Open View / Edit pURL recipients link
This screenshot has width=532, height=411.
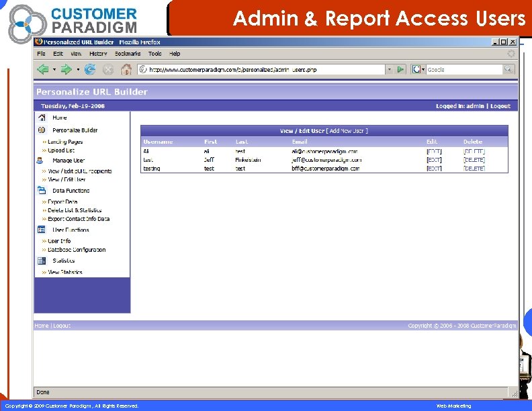(x=80, y=171)
